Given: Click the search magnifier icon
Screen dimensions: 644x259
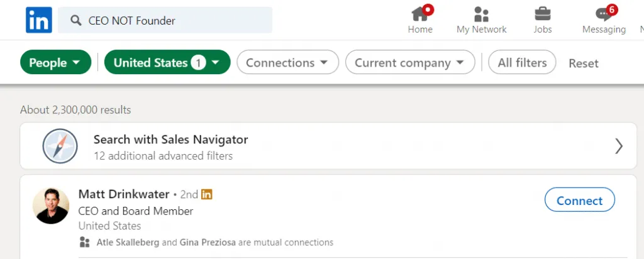Looking at the screenshot, I should (x=75, y=20).
